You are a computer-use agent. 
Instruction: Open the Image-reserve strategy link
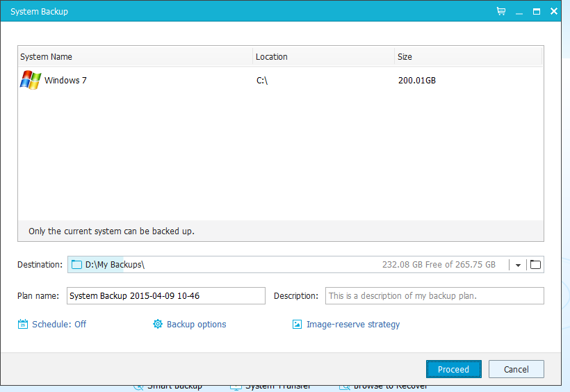point(352,325)
